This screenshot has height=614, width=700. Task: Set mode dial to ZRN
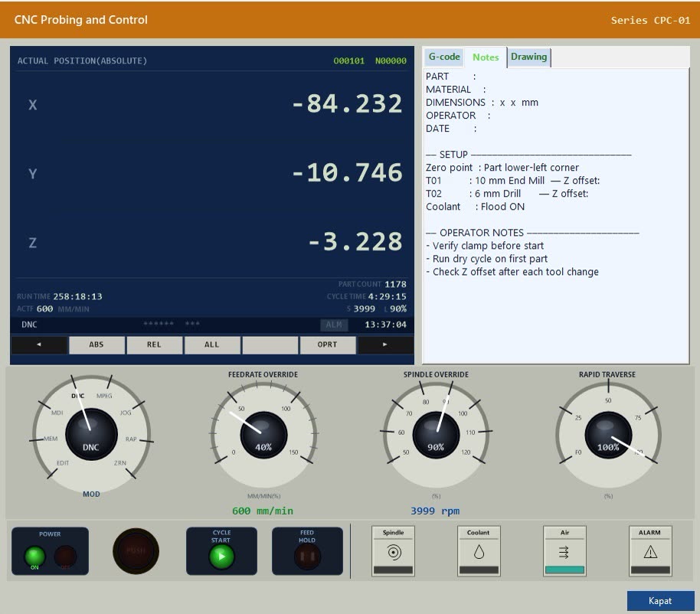click(119, 462)
